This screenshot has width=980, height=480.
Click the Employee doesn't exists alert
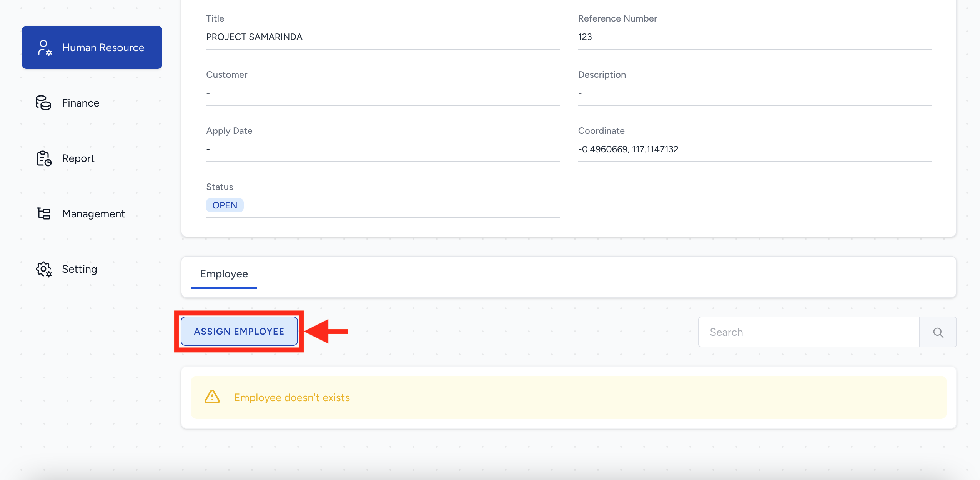coord(568,397)
